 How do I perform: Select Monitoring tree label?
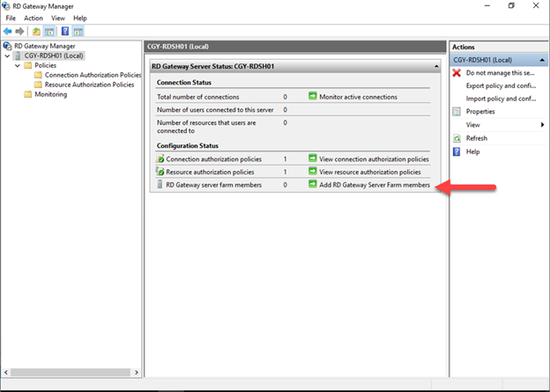pyautogui.click(x=50, y=94)
